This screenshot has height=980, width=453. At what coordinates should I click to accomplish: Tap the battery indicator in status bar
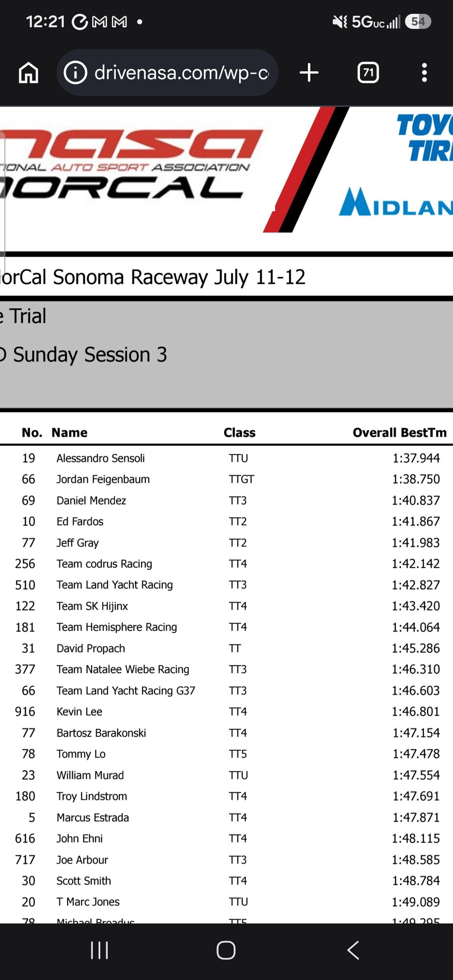pos(418,22)
